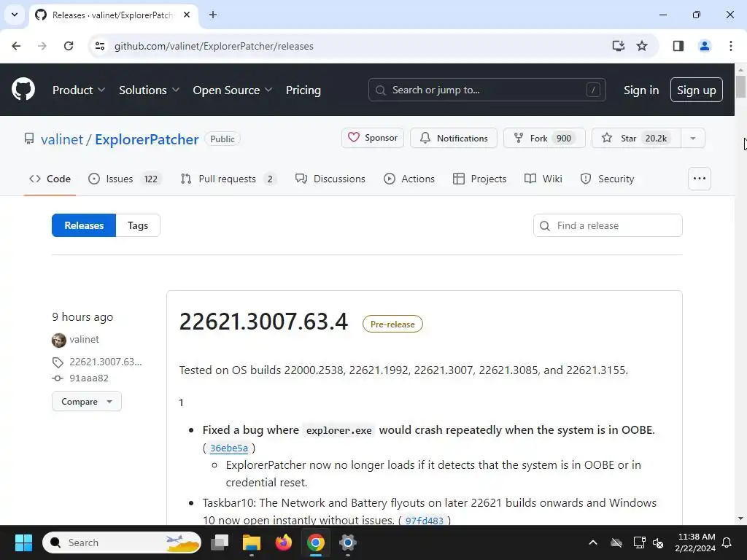747x560 pixels.
Task: Open Task View from the taskbar
Action: pos(220,542)
